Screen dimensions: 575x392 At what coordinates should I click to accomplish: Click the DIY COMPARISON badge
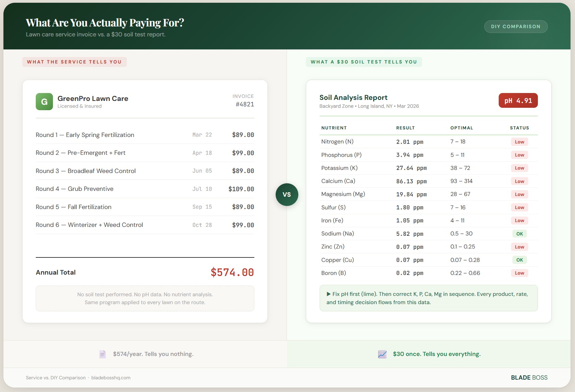(x=516, y=26)
